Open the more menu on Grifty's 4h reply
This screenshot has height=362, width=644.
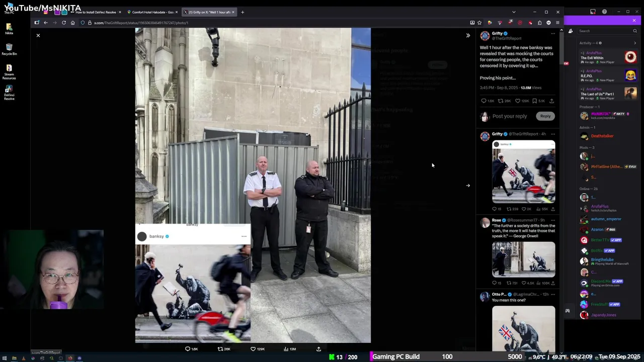(553, 134)
